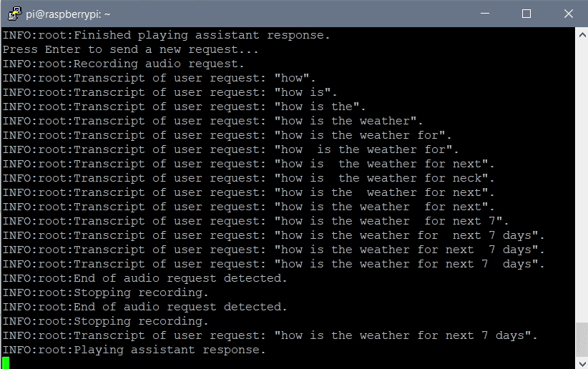Screen dimensions: 588x369
Task: Click the scrollbar thumb near the bottom
Action: click(x=581, y=338)
